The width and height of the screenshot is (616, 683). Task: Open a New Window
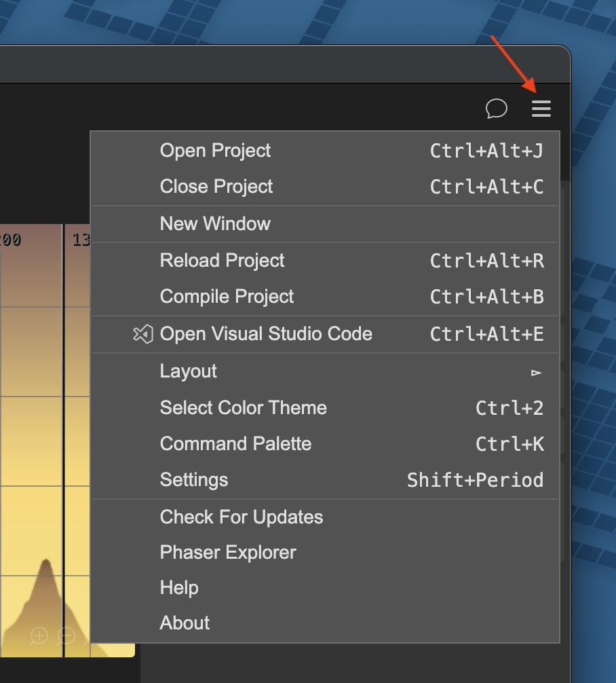click(215, 224)
